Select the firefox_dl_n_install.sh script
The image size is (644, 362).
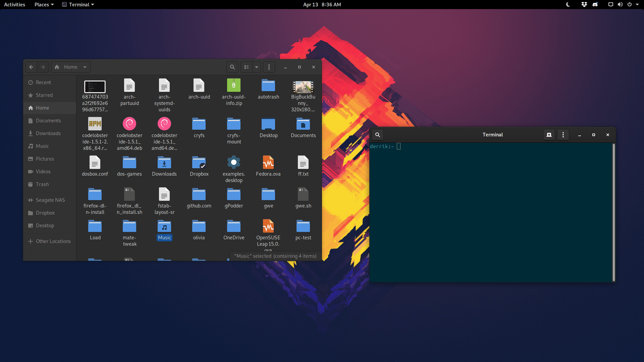(x=129, y=194)
